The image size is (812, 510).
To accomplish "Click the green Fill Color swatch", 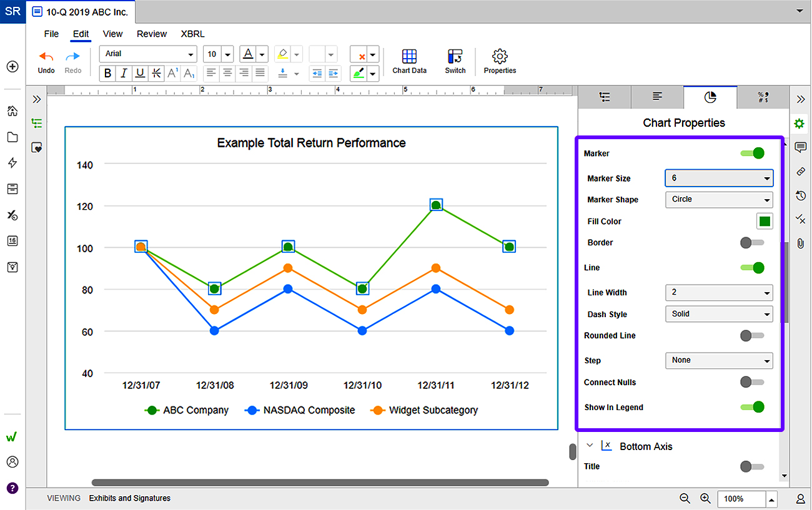I will [x=764, y=221].
